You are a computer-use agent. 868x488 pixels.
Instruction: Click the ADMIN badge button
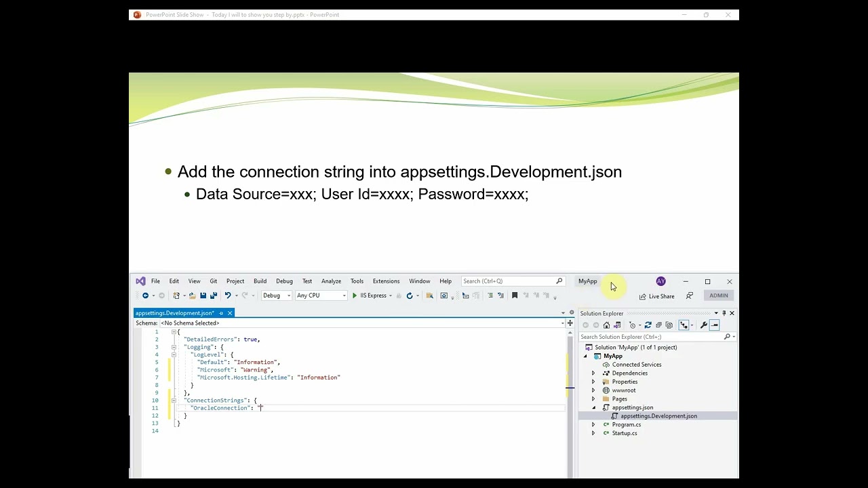pyautogui.click(x=719, y=296)
